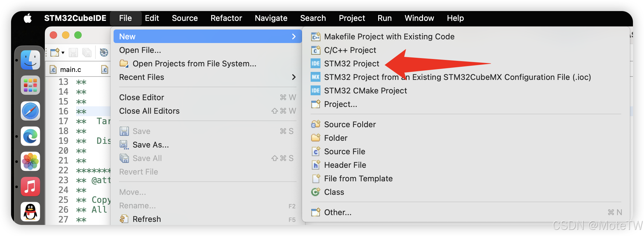The image size is (644, 236).
Task: Click the Header File icon
Action: 316,165
